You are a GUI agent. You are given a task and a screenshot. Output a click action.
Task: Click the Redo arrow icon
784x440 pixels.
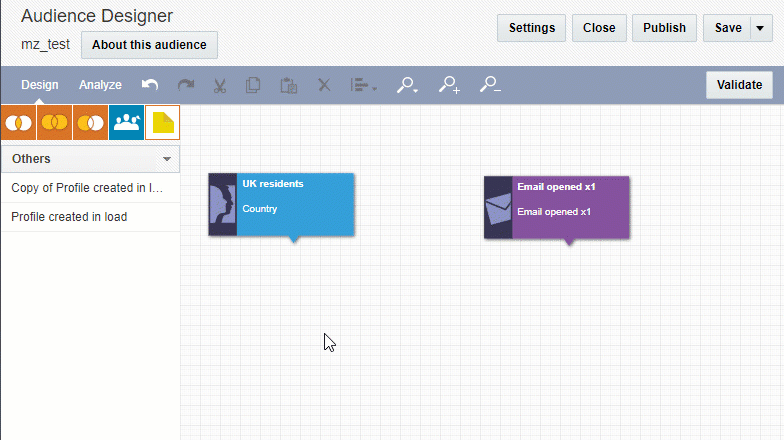(186, 84)
